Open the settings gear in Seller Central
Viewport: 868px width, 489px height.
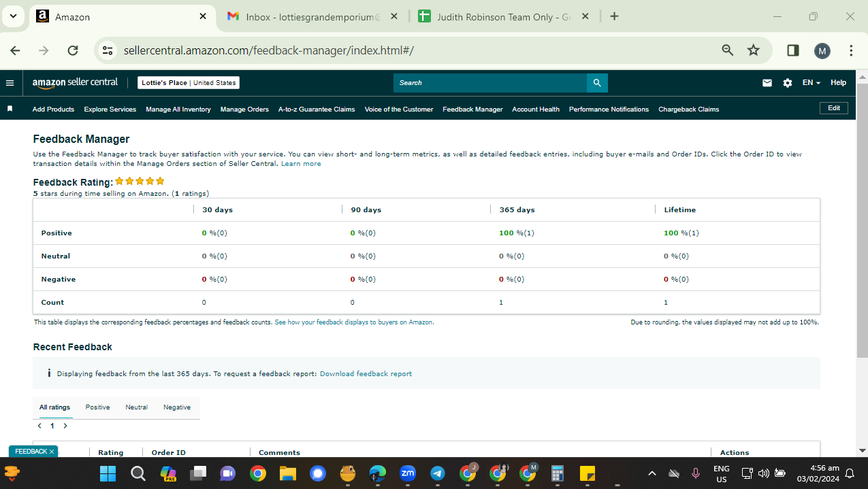coord(788,83)
